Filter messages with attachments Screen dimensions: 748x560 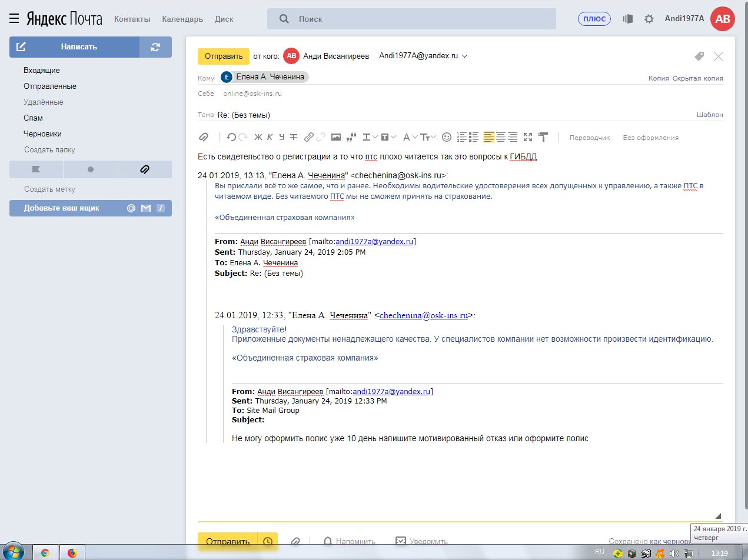click(145, 169)
